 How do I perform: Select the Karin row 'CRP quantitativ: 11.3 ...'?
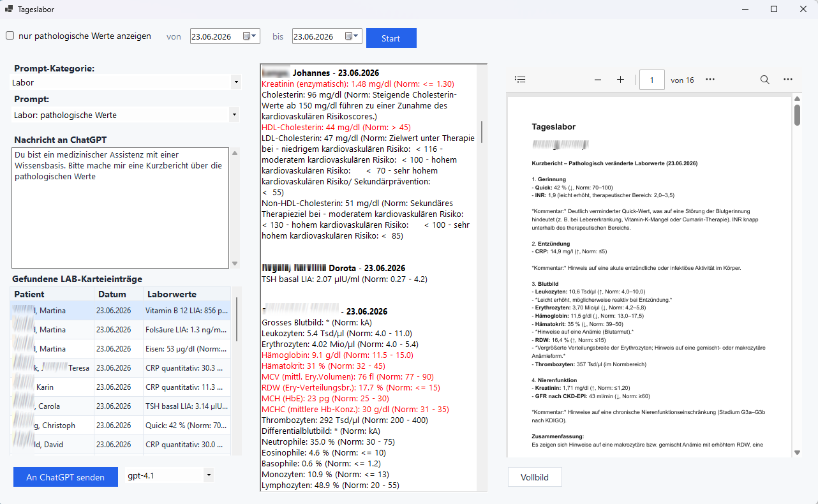click(x=121, y=387)
